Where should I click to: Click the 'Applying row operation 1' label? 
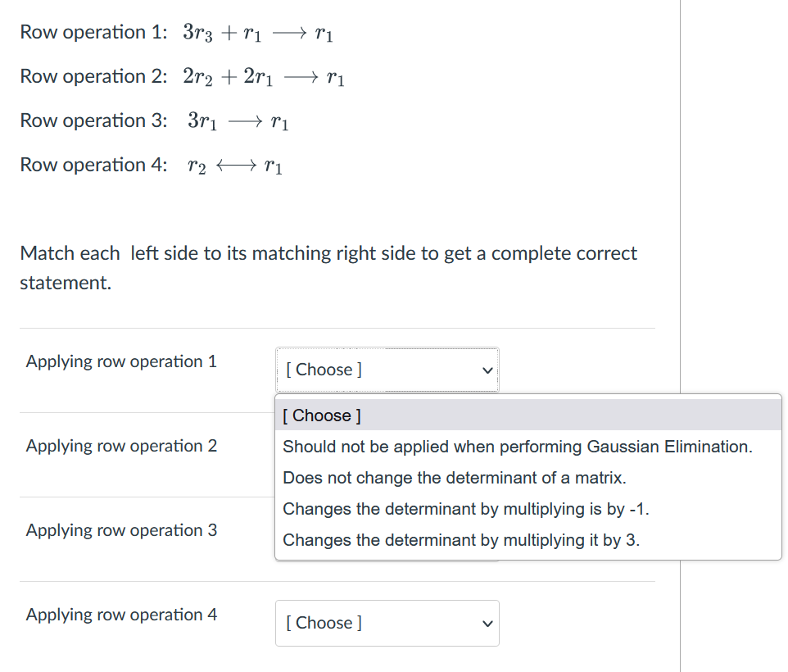pos(120,361)
